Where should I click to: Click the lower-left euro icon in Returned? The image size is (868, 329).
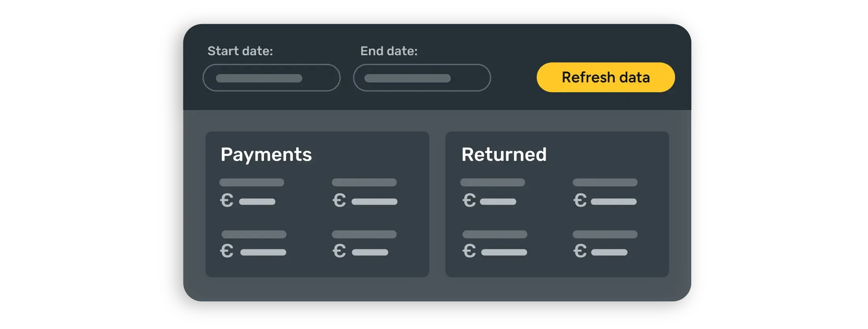(469, 251)
